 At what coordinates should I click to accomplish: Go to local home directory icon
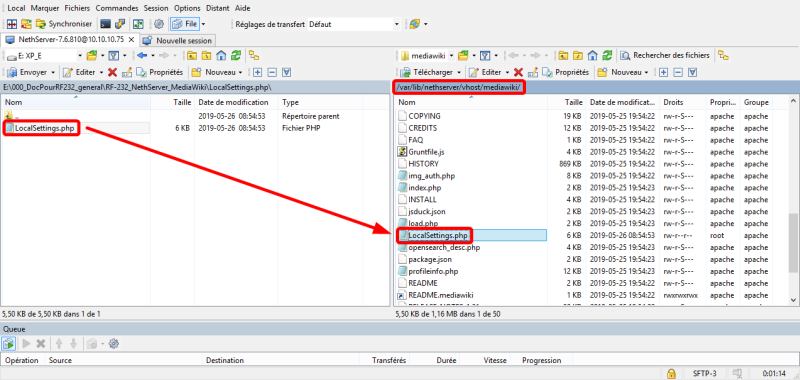coord(221,56)
